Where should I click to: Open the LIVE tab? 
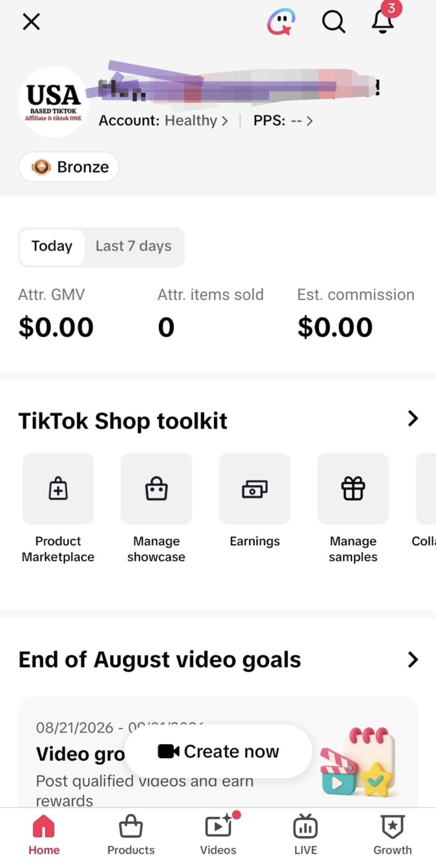tap(305, 835)
